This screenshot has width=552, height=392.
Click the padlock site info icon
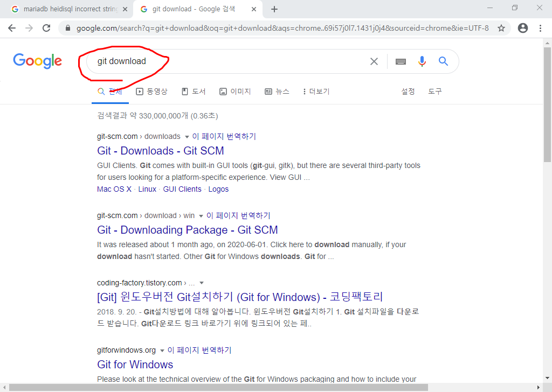(x=68, y=28)
